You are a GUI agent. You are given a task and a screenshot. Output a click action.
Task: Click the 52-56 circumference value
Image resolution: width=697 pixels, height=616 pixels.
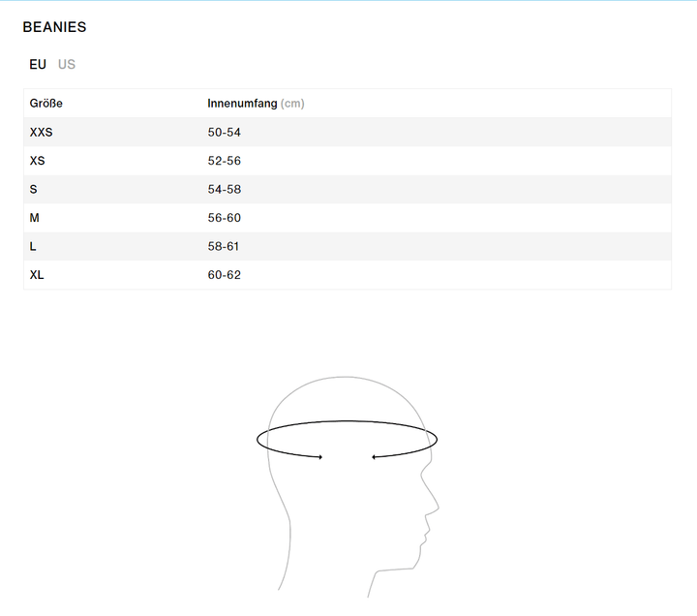[224, 161]
